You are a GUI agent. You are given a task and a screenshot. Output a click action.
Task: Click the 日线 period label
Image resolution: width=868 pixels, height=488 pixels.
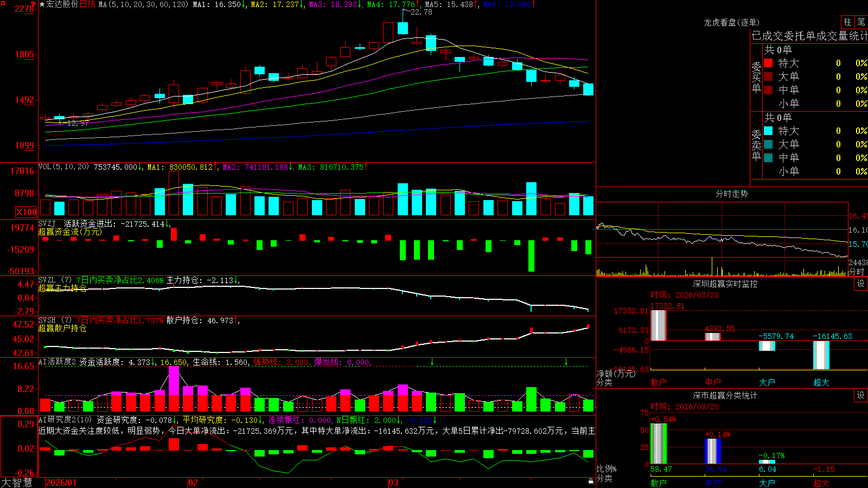pyautogui.click(x=87, y=4)
